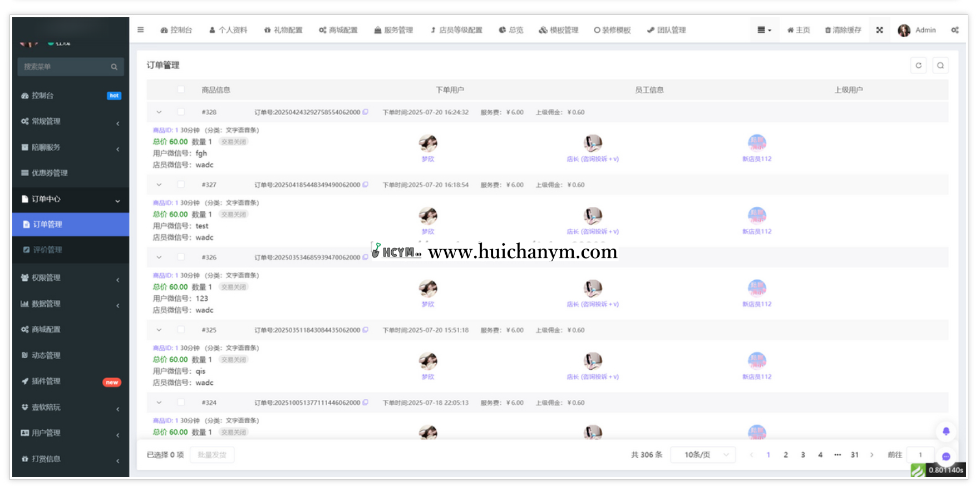980x486 pixels.
Task: Open 团队管理 top tab
Action: click(x=666, y=30)
